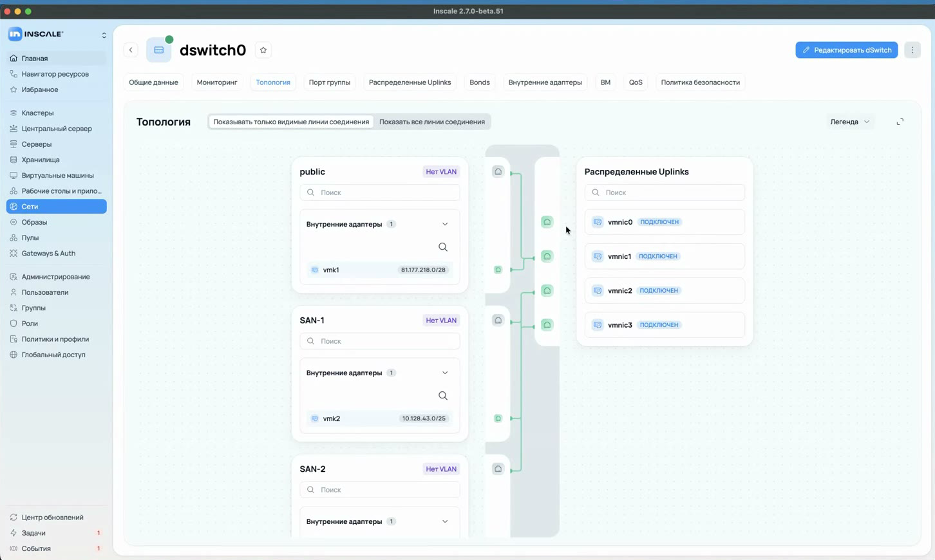Click green adapter node next to vmk2

click(x=498, y=418)
